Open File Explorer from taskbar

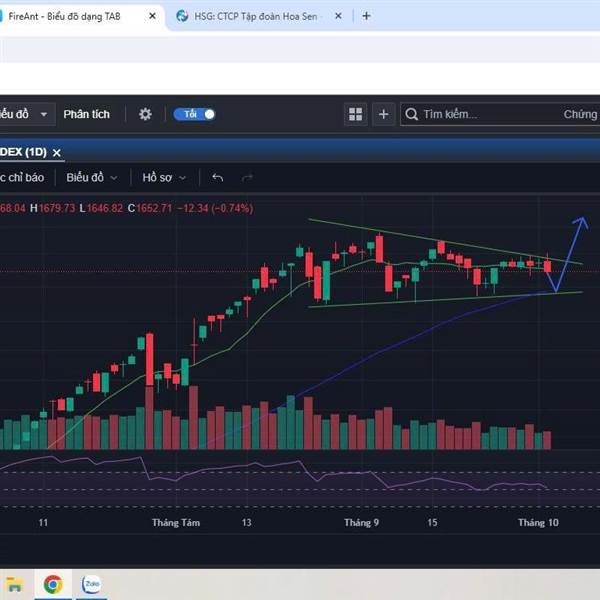pos(15,585)
